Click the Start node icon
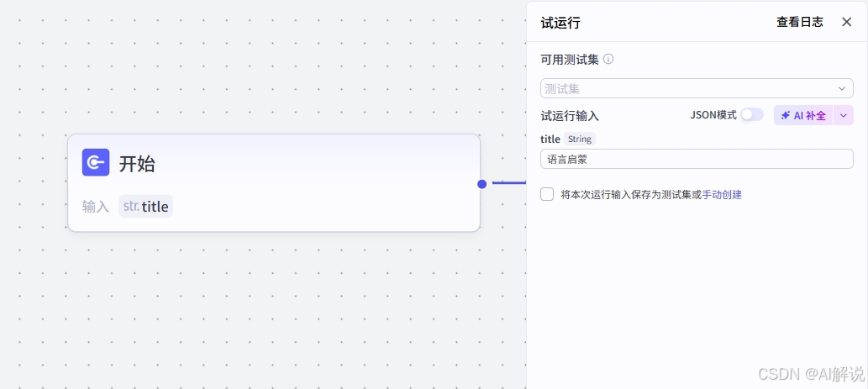 [96, 163]
